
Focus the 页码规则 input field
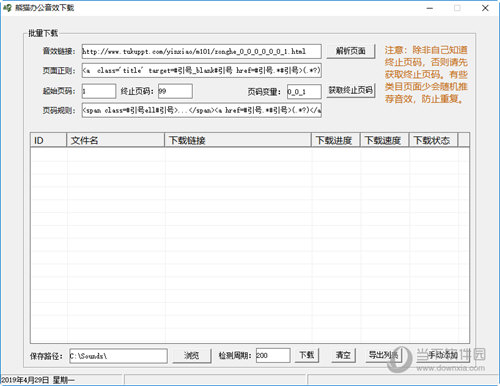[x=202, y=110]
